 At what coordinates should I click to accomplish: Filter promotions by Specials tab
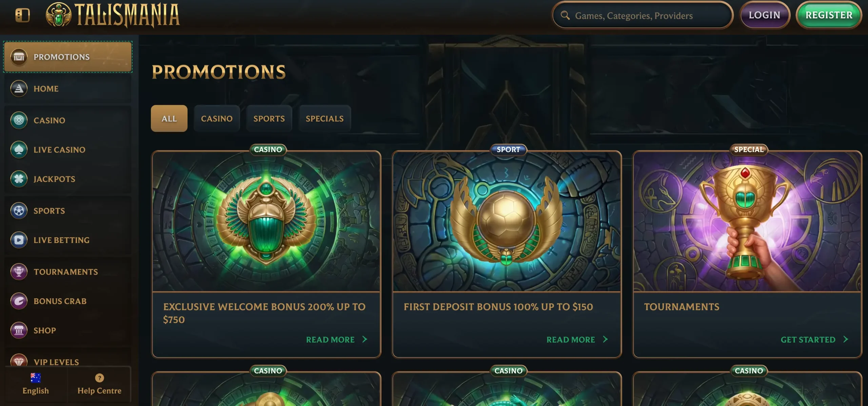324,118
